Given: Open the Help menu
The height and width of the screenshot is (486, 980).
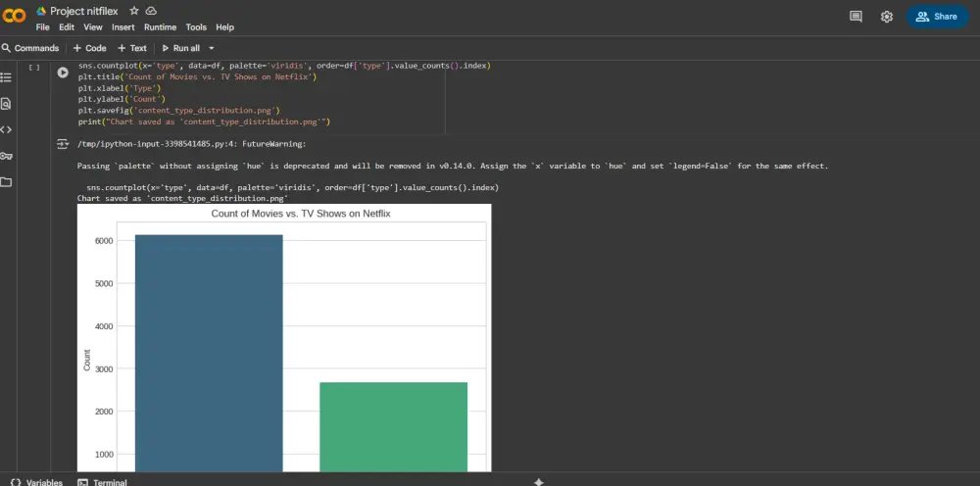Looking at the screenshot, I should coord(225,27).
